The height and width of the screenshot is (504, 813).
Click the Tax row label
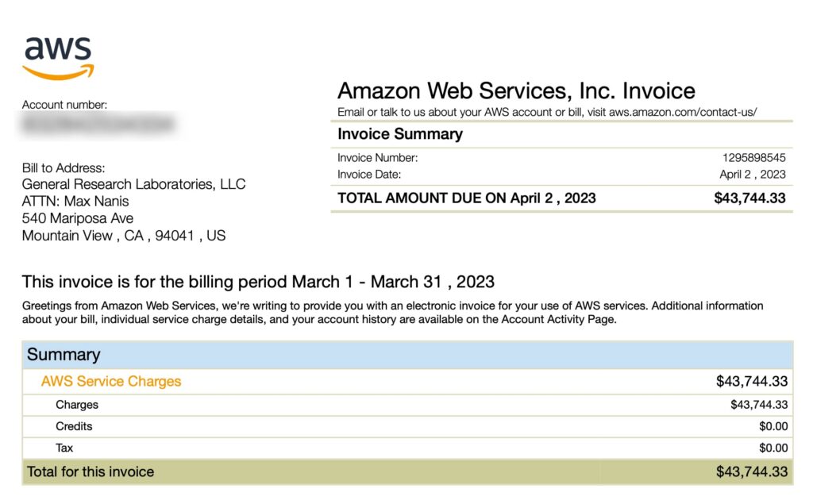tap(64, 448)
